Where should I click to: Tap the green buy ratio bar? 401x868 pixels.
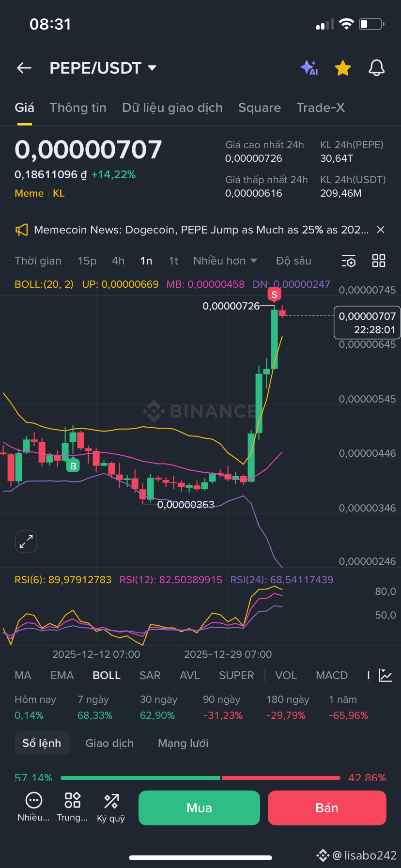pos(140,778)
